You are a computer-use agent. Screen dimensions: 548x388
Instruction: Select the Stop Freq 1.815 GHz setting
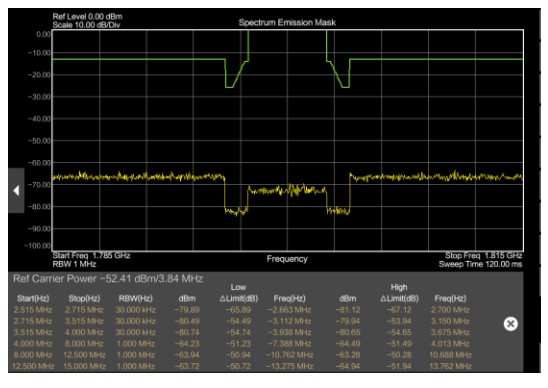pyautogui.click(x=483, y=255)
